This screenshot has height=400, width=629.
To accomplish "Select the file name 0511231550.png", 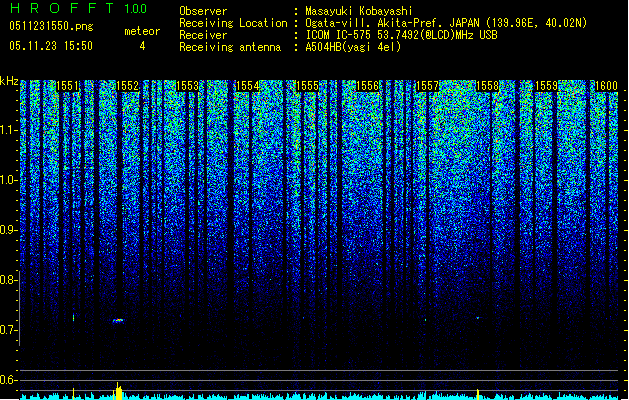I will pos(51,26).
